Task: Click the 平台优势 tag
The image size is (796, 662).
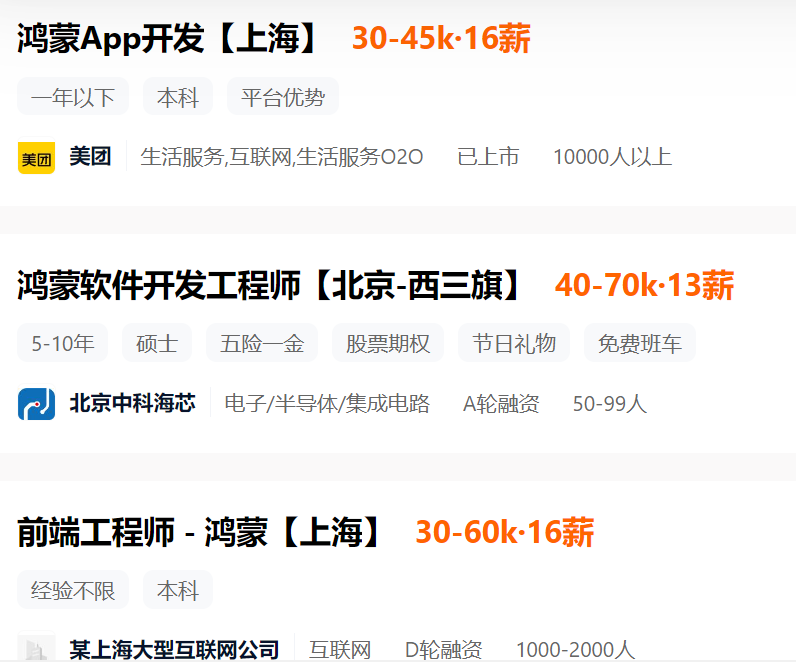Action: tap(283, 96)
